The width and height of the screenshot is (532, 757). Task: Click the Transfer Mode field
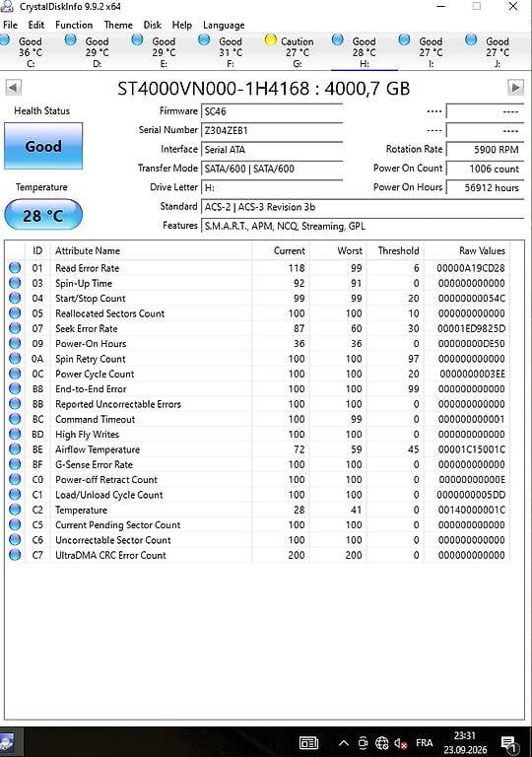[272, 169]
